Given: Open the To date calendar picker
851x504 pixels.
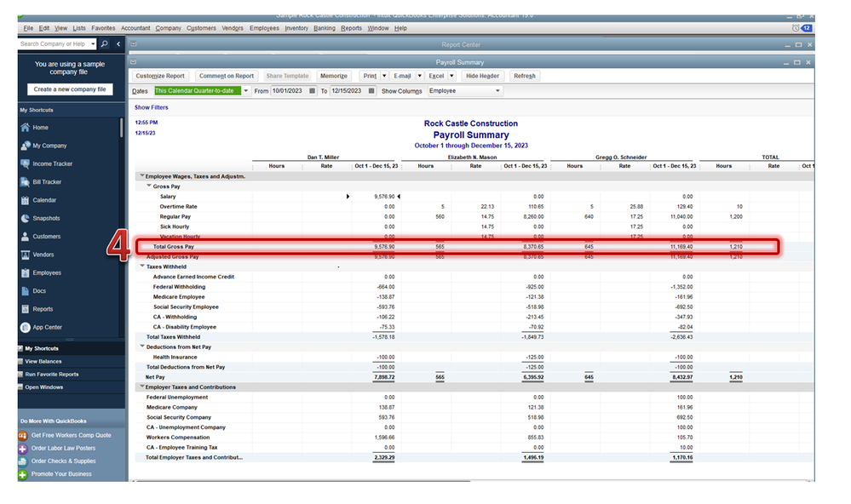Looking at the screenshot, I should click(371, 91).
